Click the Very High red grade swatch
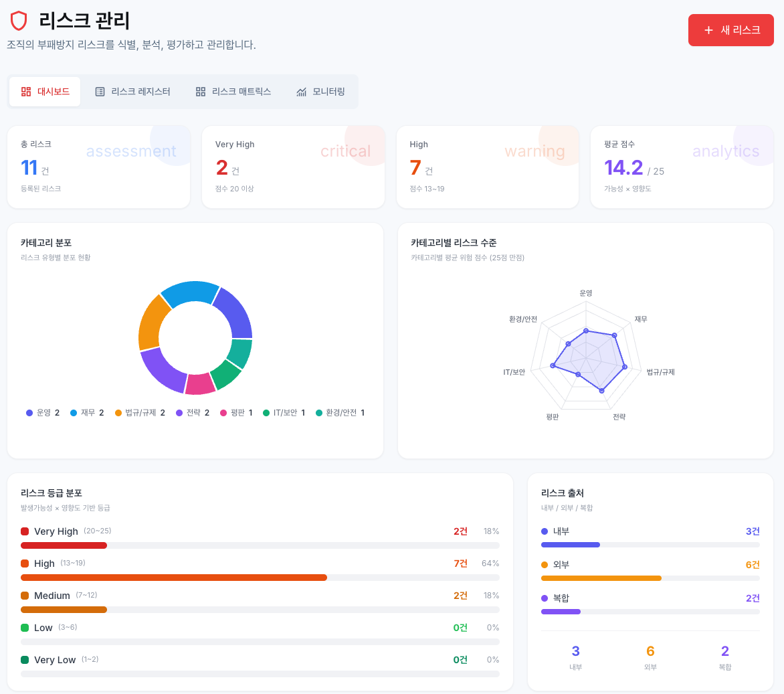Screen dimensions: 784x694 [x=25, y=531]
